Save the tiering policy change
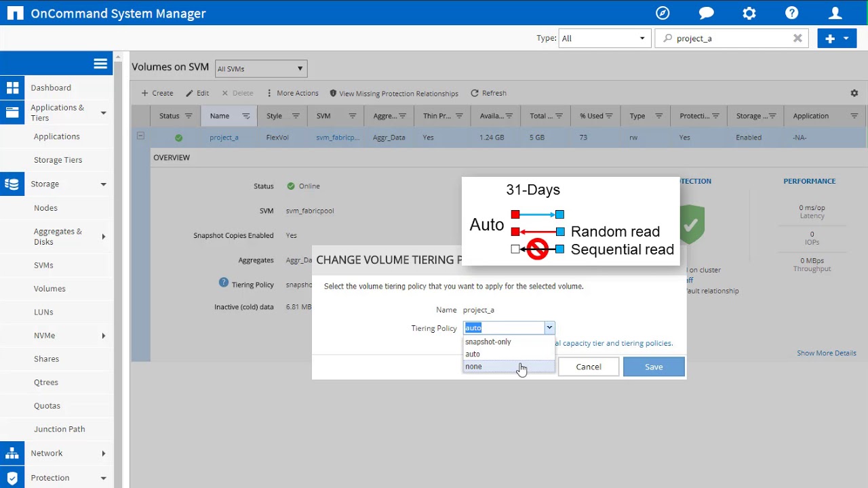868x488 pixels. (654, 367)
